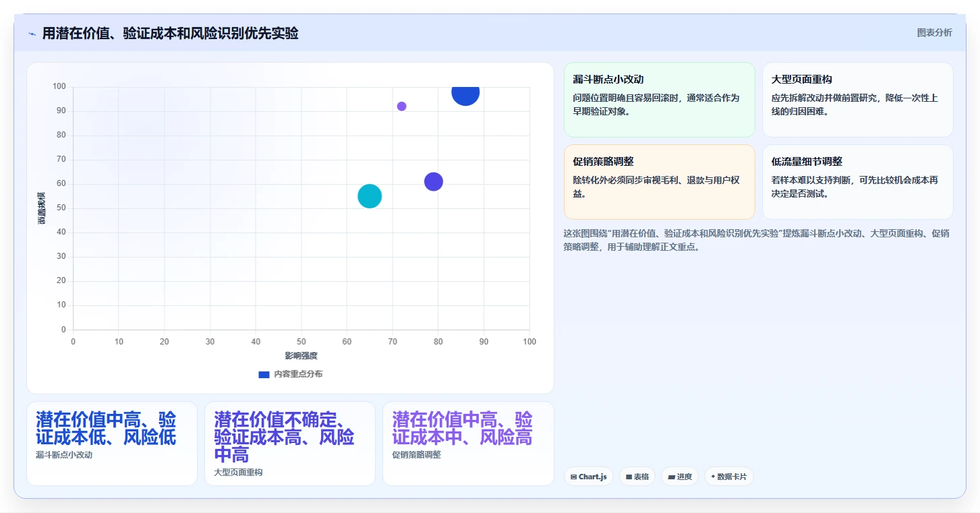Click the y-axis tick label 90
Image resolution: width=980 pixels, height=513 pixels.
(61, 111)
